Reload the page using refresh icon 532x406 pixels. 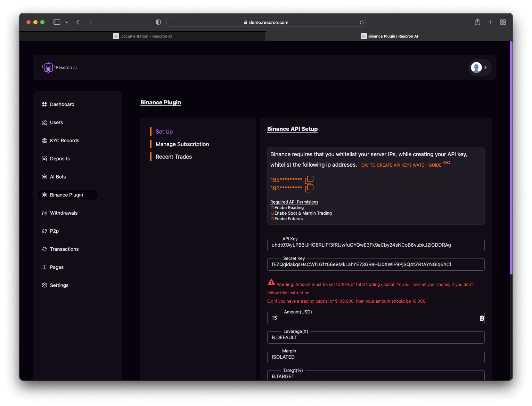pyautogui.click(x=361, y=22)
